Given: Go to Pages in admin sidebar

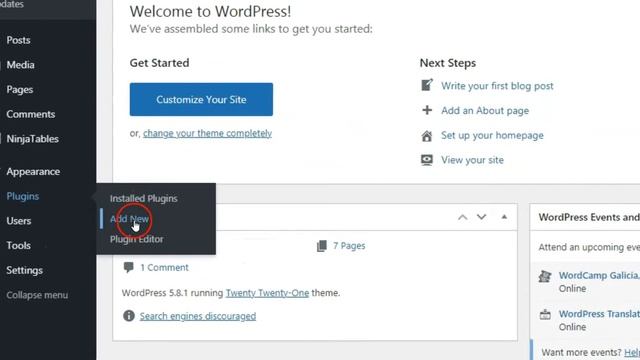Looking at the screenshot, I should [20, 89].
